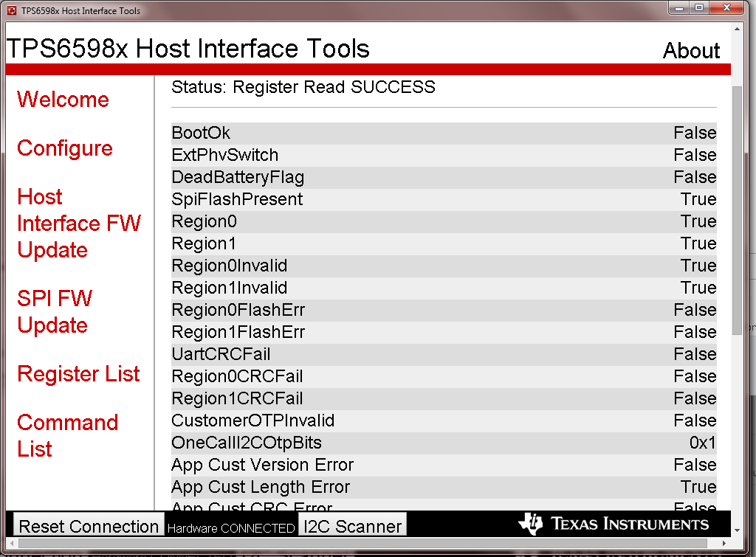Click the Status: Register Read SUCCESS message
Screen dimensions: 756x557
click(303, 87)
